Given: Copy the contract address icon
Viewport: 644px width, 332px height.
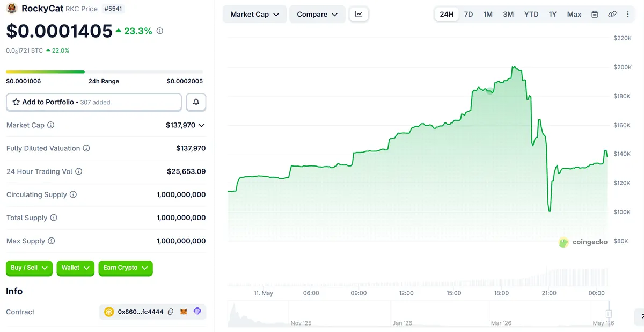Looking at the screenshot, I should 171,312.
